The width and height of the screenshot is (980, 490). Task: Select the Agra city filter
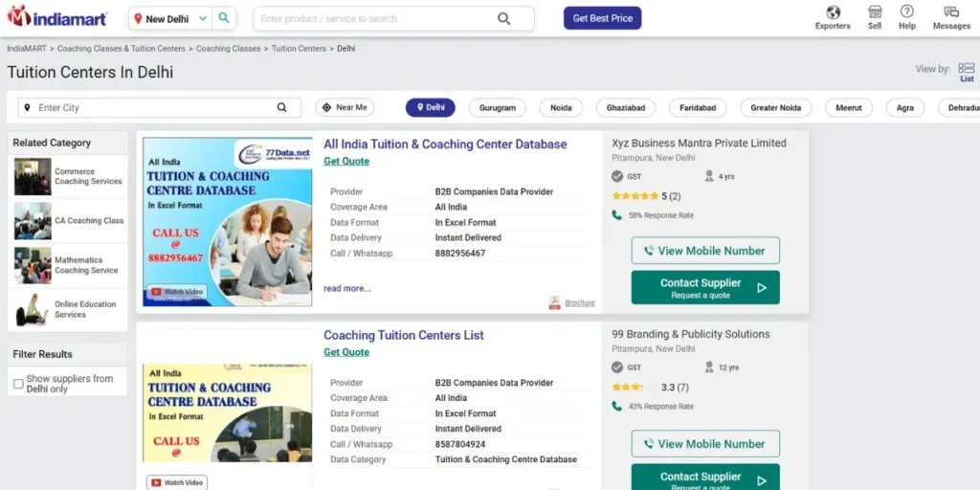[905, 107]
